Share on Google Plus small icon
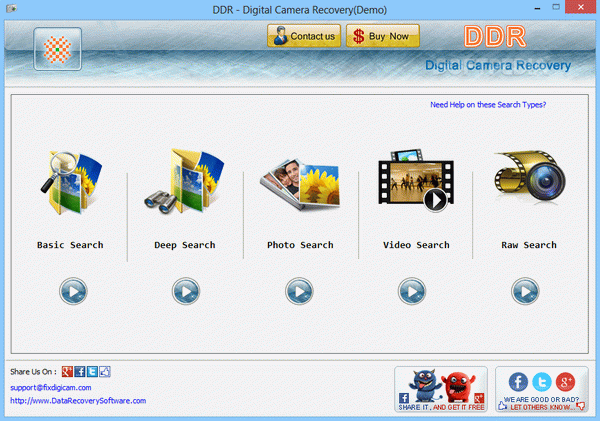This screenshot has width=600, height=421. pos(67,372)
